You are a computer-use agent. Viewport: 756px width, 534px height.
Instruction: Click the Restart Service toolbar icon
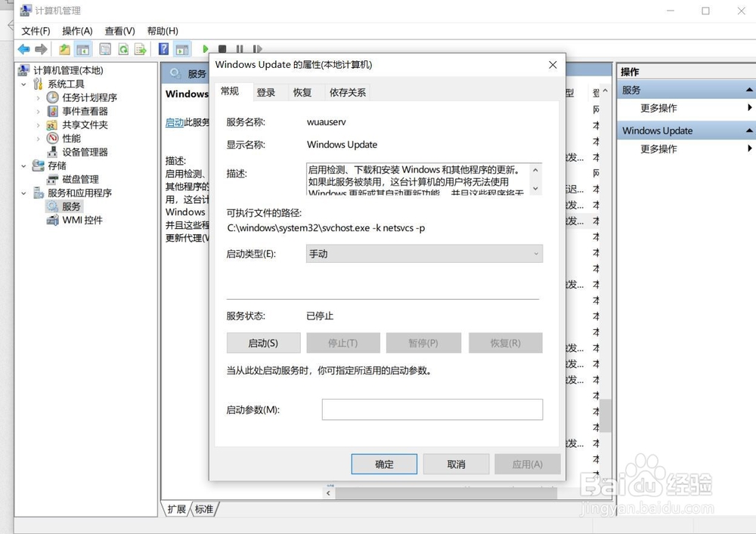pos(257,49)
